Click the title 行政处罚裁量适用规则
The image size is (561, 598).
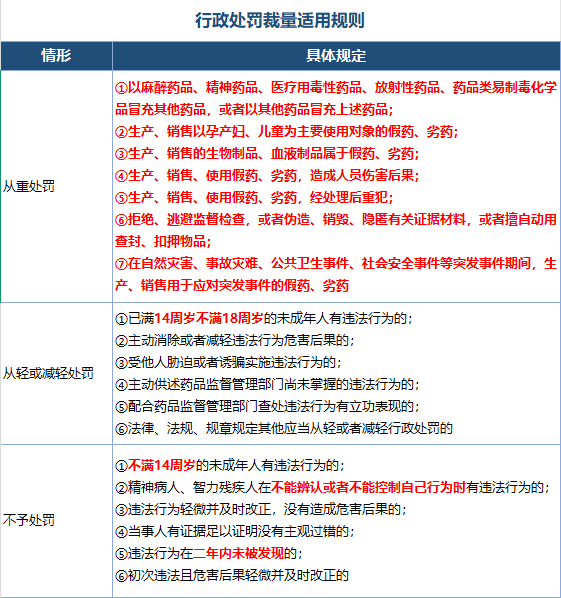point(280,20)
